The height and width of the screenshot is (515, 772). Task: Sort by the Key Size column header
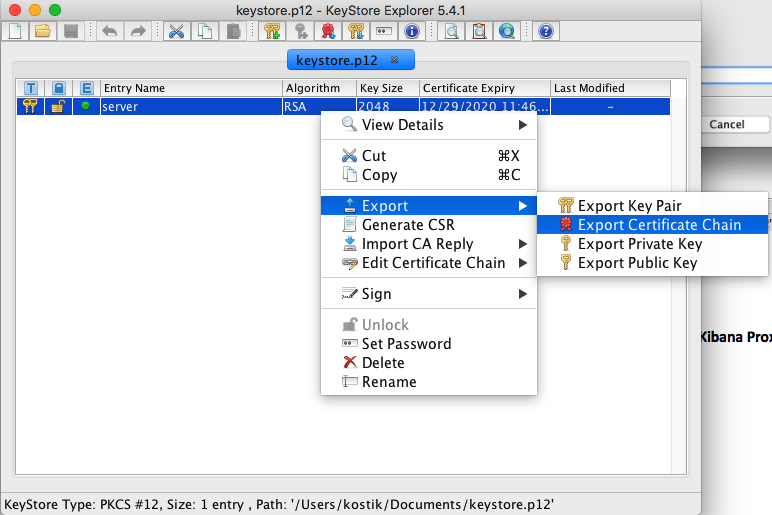(x=388, y=88)
